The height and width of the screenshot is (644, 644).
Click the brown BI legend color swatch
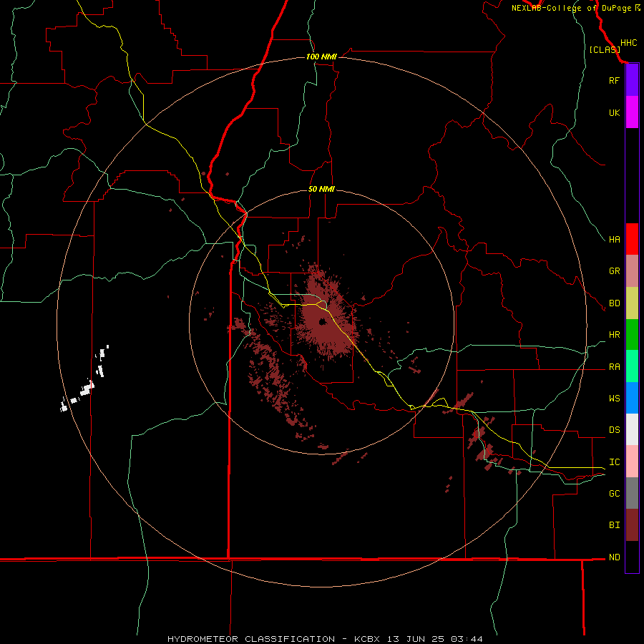click(x=632, y=525)
